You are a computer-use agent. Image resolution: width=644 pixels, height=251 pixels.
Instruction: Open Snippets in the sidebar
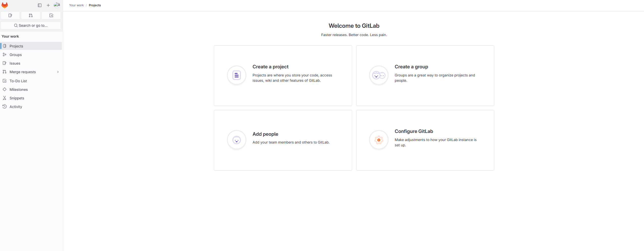click(31, 98)
